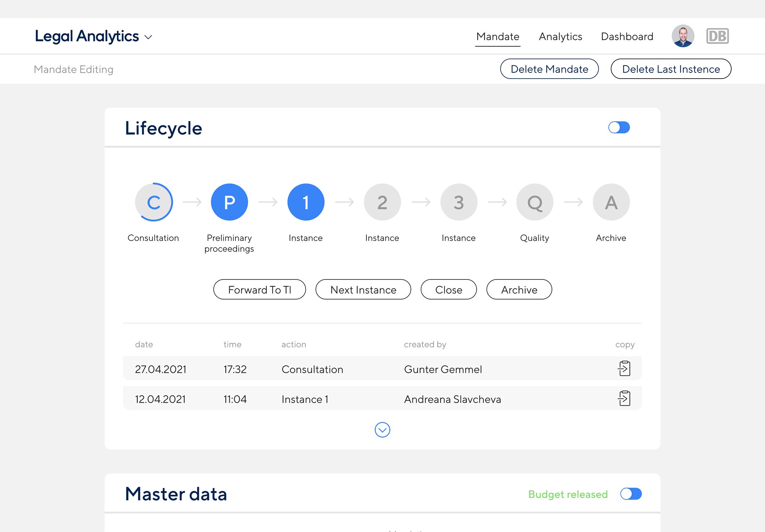Copy the Consultation row entry
Viewport: 765px width, 532px height.
coord(624,369)
